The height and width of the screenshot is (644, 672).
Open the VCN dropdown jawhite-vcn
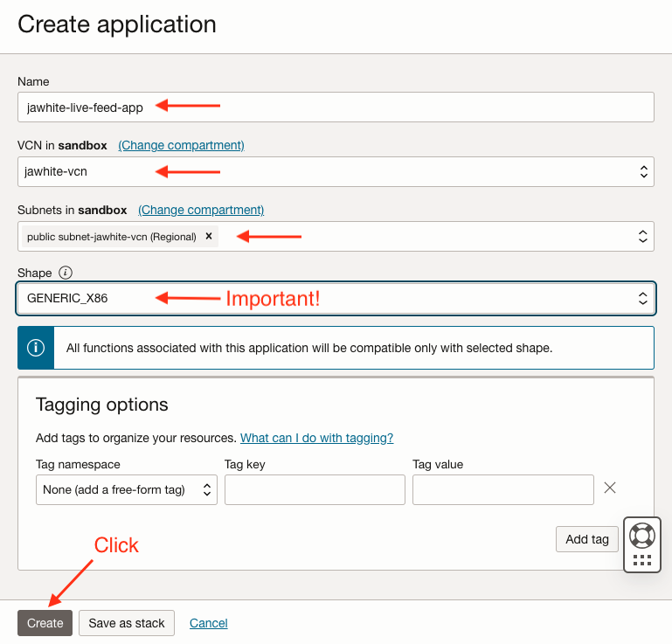336,171
